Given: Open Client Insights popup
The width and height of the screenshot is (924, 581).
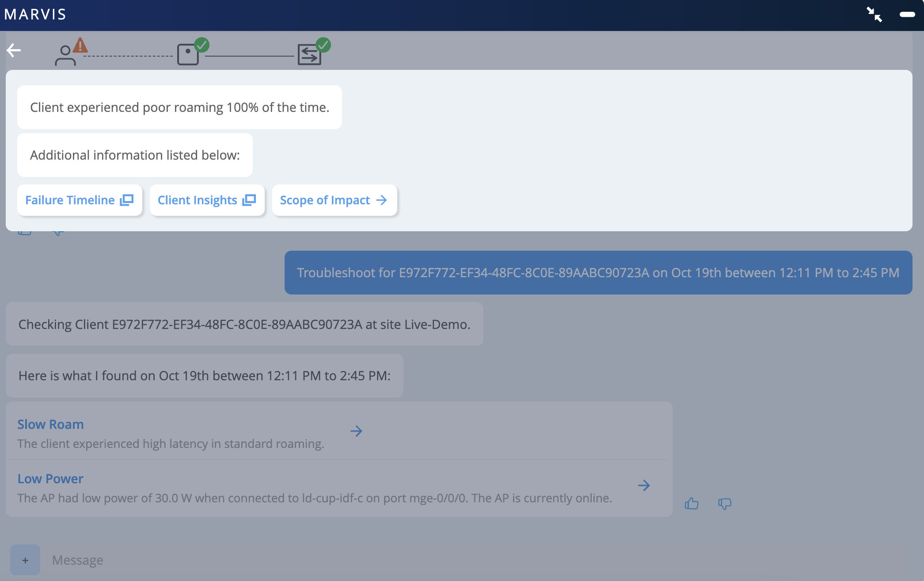Looking at the screenshot, I should (207, 200).
